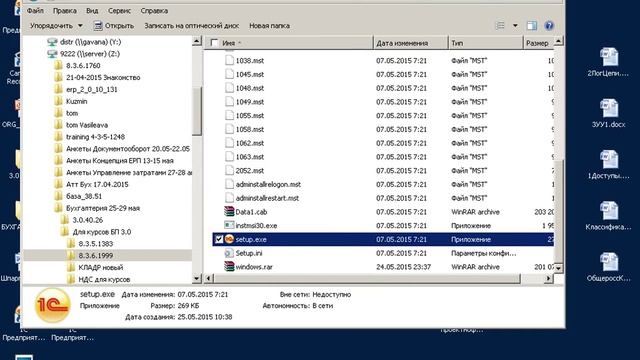Image resolution: width=640 pixels, height=360 pixels.
Task: Click the horizontal scrollbar left arrow
Action: (209, 278)
